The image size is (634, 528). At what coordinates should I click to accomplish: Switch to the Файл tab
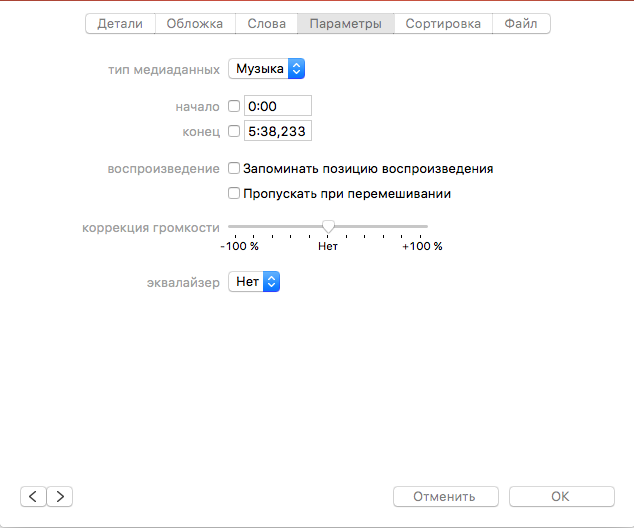[521, 23]
